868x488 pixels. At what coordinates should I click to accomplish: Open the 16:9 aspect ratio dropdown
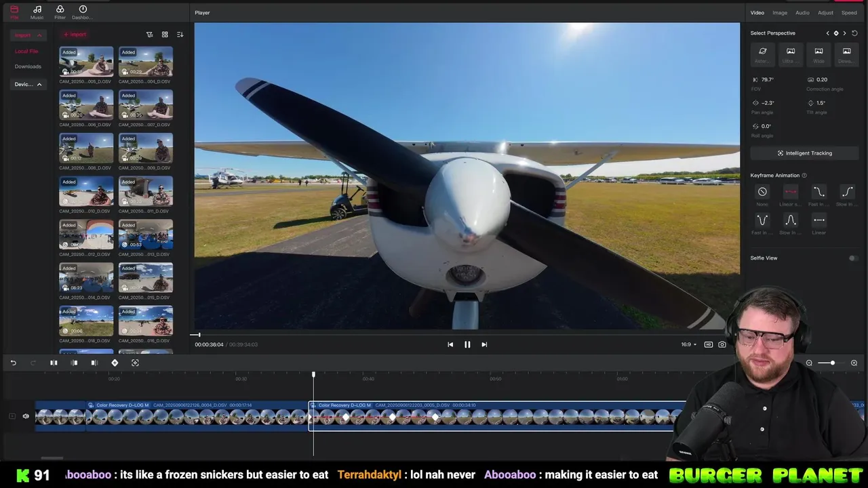688,344
